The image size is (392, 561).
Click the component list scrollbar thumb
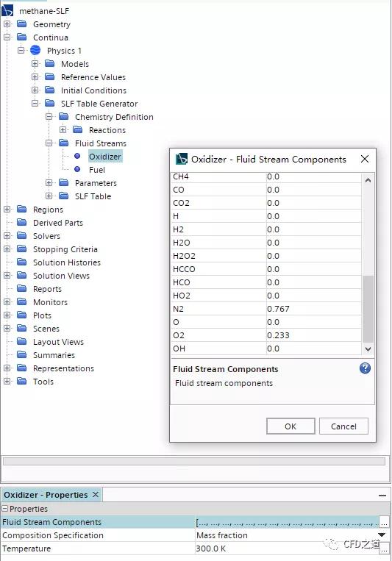[368, 309]
